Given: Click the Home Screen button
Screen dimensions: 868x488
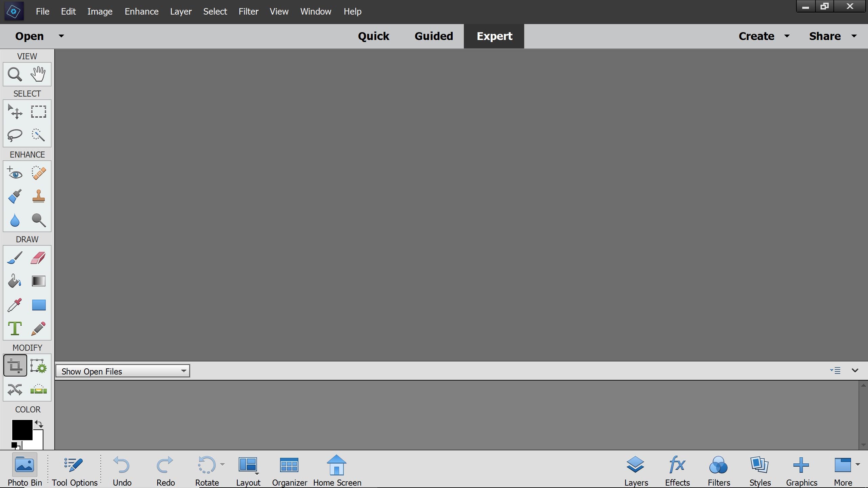Looking at the screenshot, I should (337, 470).
